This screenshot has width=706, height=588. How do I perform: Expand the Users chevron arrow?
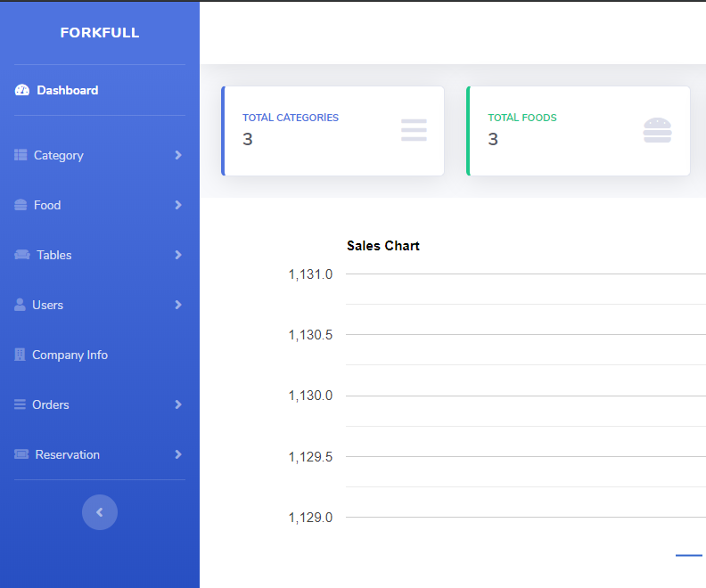click(178, 305)
